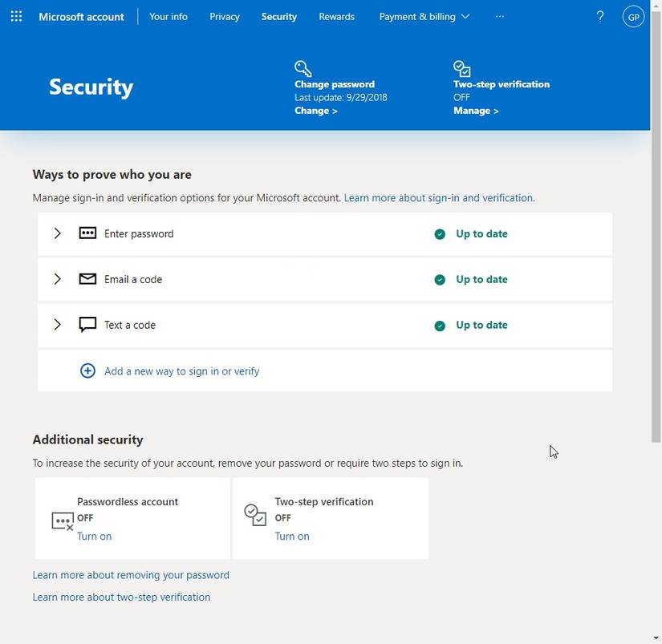
Task: Switch to the Privacy tab
Action: tap(225, 16)
